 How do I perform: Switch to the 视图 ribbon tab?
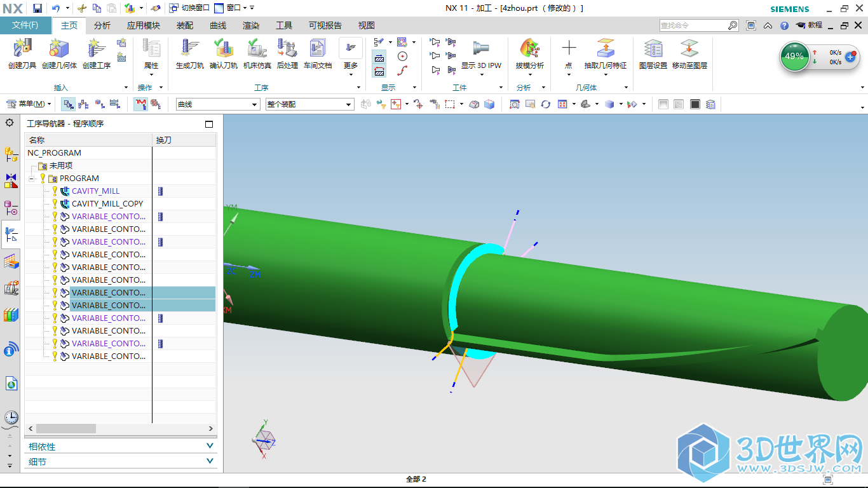[x=367, y=25]
